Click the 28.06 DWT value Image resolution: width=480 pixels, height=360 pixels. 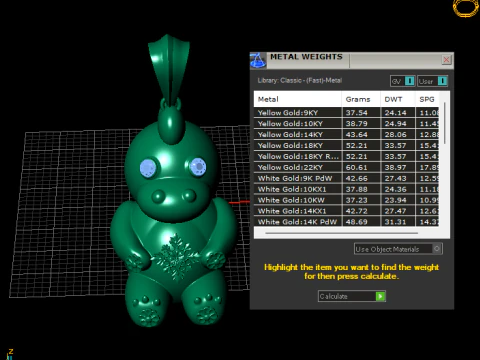(x=395, y=135)
